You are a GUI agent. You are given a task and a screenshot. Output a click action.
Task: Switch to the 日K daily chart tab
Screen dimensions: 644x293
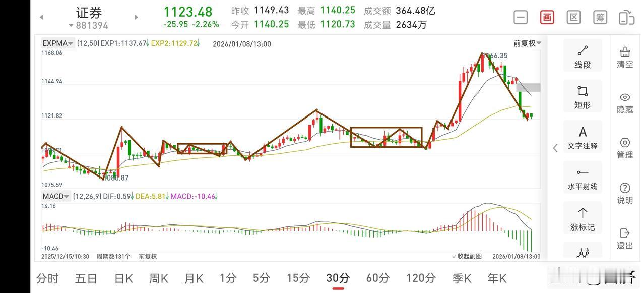coord(123,278)
